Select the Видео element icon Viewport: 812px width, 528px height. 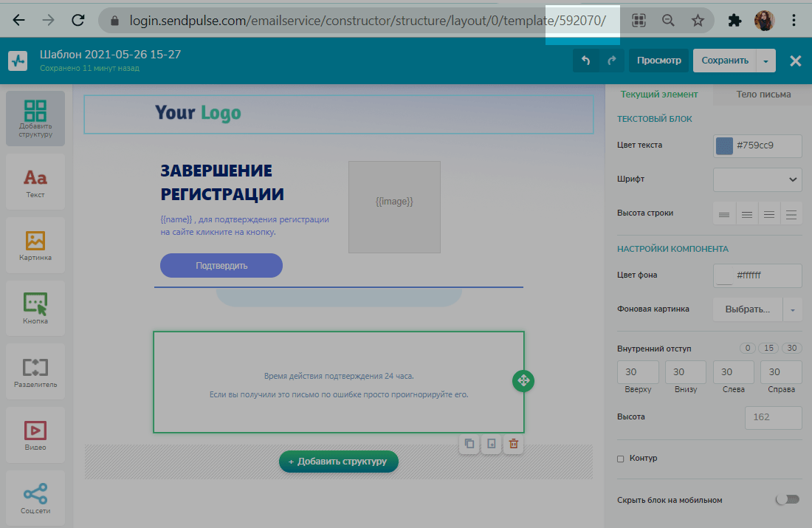pyautogui.click(x=35, y=433)
